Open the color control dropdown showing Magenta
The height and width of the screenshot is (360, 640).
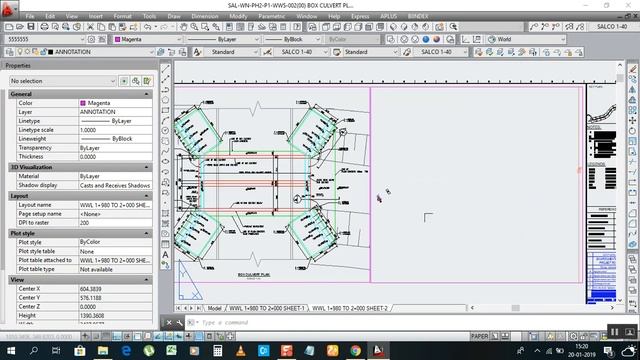point(147,40)
